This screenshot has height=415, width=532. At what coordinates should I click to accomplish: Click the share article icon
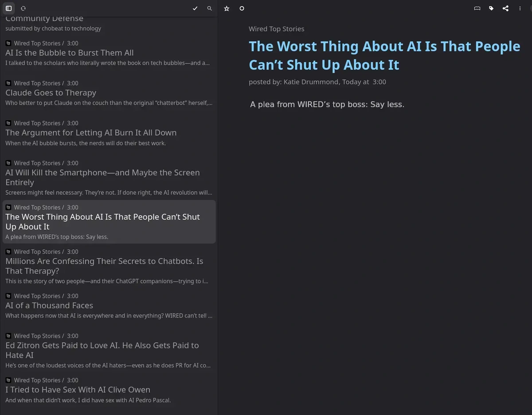pos(505,8)
